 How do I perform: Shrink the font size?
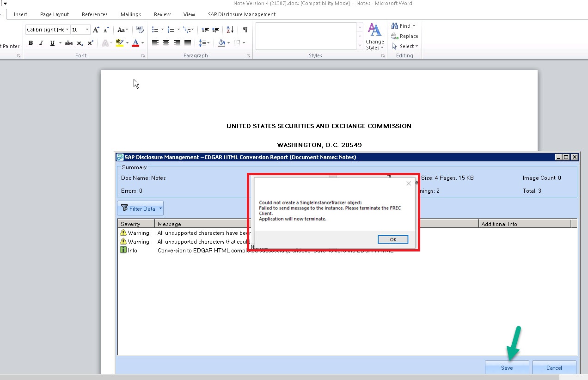click(x=106, y=30)
